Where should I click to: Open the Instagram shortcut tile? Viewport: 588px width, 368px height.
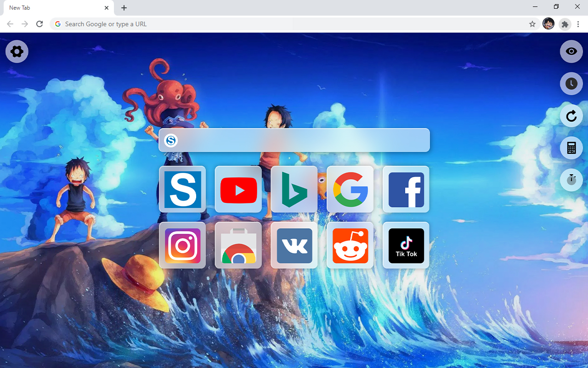tap(182, 246)
